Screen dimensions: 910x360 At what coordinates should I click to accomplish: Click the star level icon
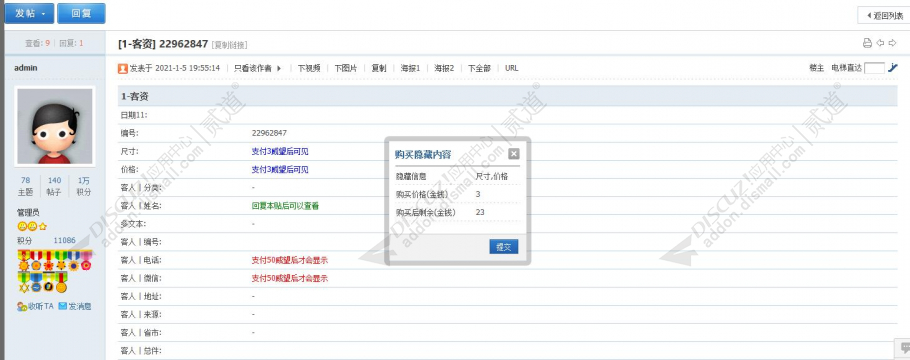tap(42, 226)
